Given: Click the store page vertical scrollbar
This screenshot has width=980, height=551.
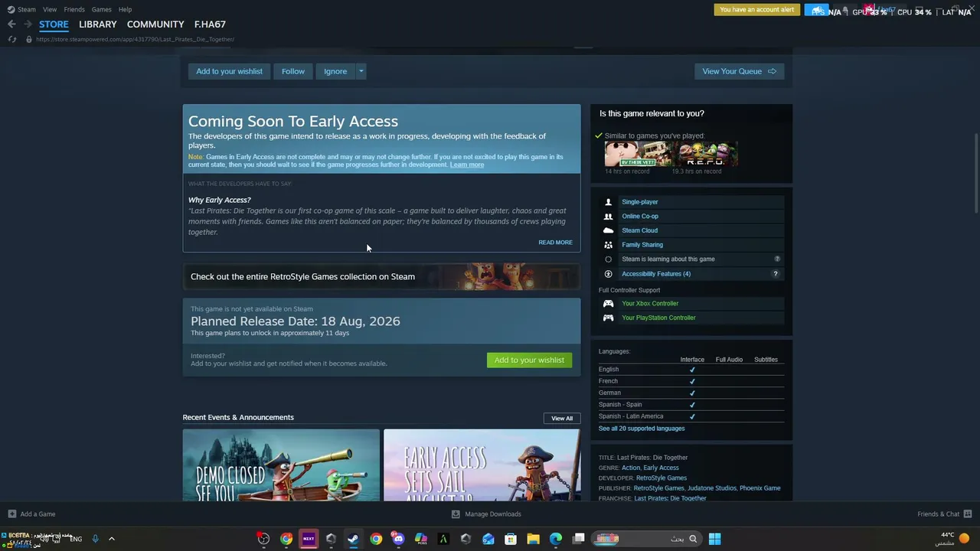Looking at the screenshot, I should 976,174.
